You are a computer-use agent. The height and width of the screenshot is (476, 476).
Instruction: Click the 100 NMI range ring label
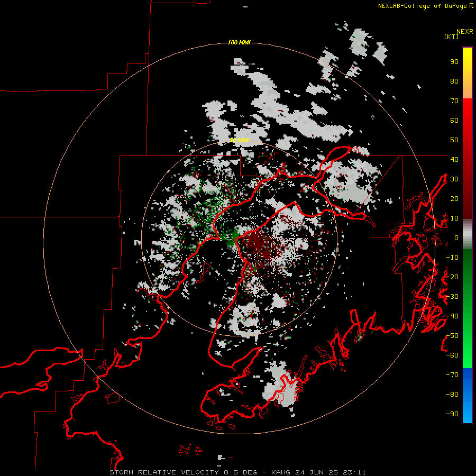[x=239, y=42]
